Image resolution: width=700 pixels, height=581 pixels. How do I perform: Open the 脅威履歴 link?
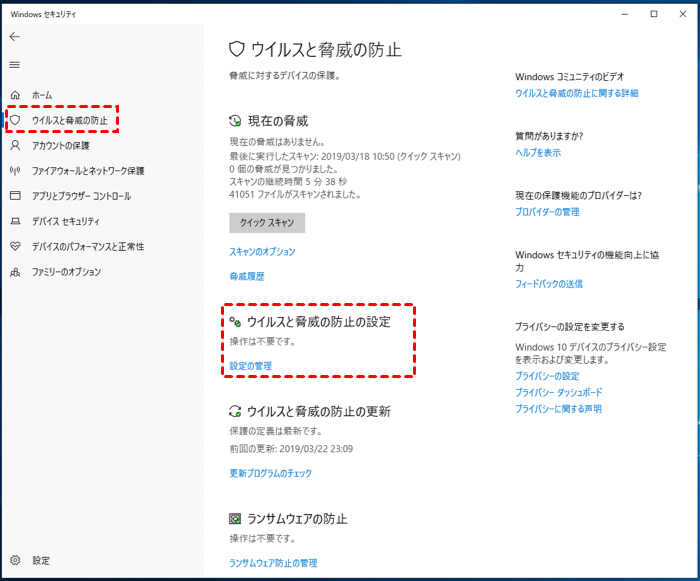(247, 276)
